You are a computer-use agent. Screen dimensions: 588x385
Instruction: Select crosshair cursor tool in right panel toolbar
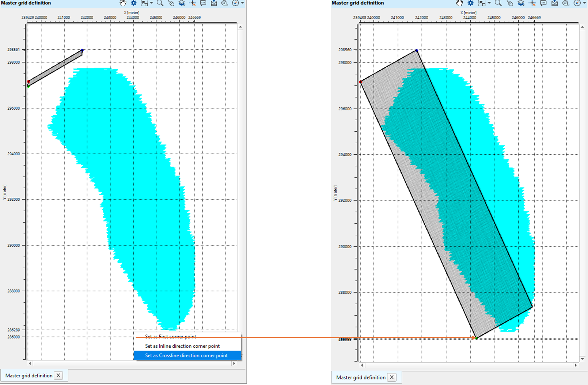(x=532, y=3)
